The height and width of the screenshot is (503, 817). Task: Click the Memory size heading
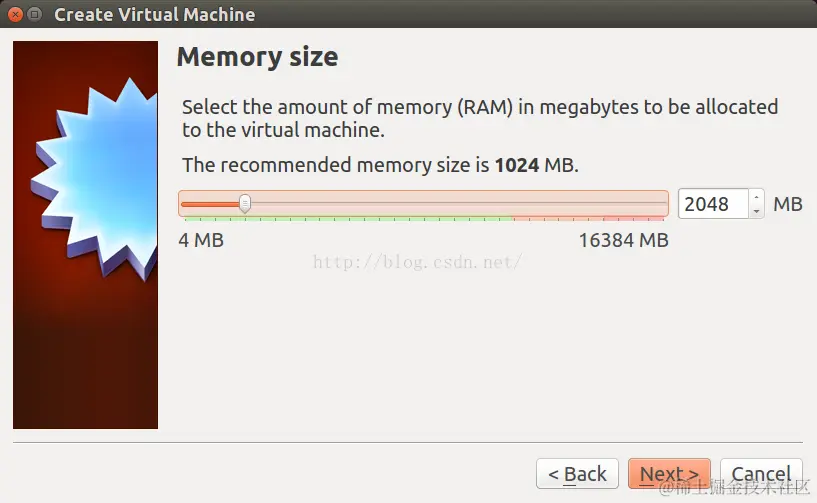click(x=257, y=57)
